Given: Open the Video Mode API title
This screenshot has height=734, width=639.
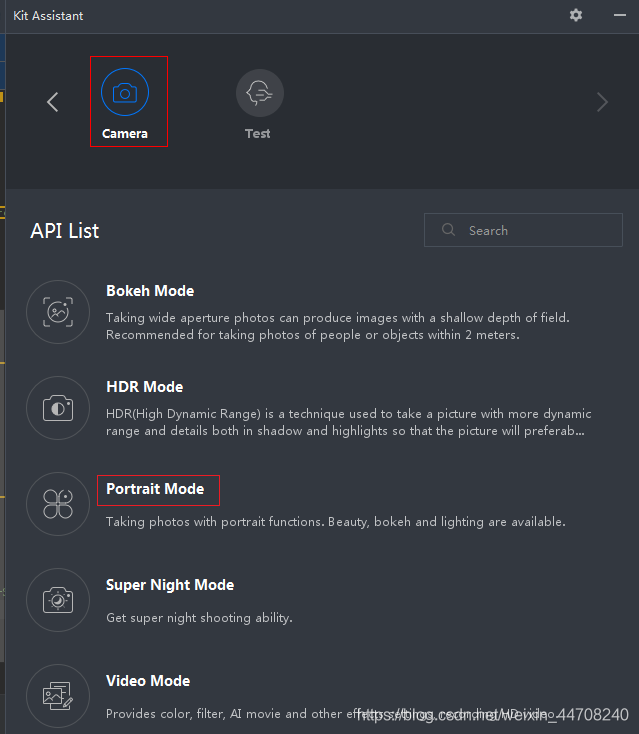Looking at the screenshot, I should [148, 681].
